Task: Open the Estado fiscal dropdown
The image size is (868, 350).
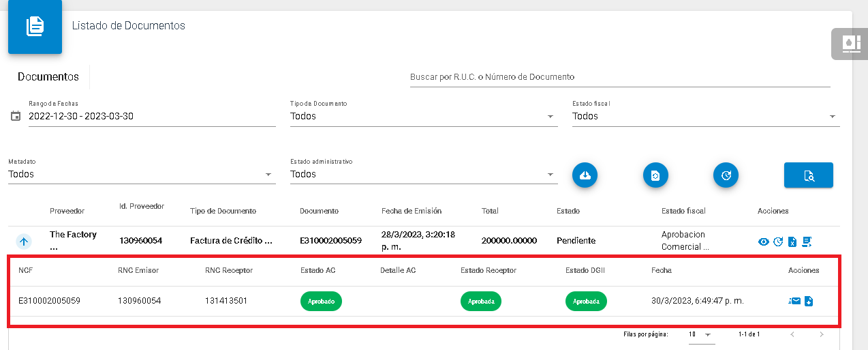Action: click(705, 117)
